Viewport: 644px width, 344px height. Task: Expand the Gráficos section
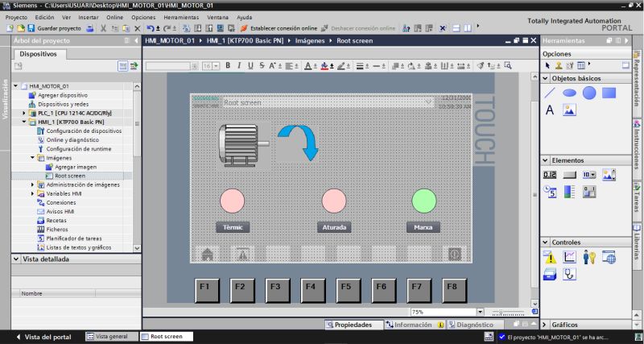point(546,325)
